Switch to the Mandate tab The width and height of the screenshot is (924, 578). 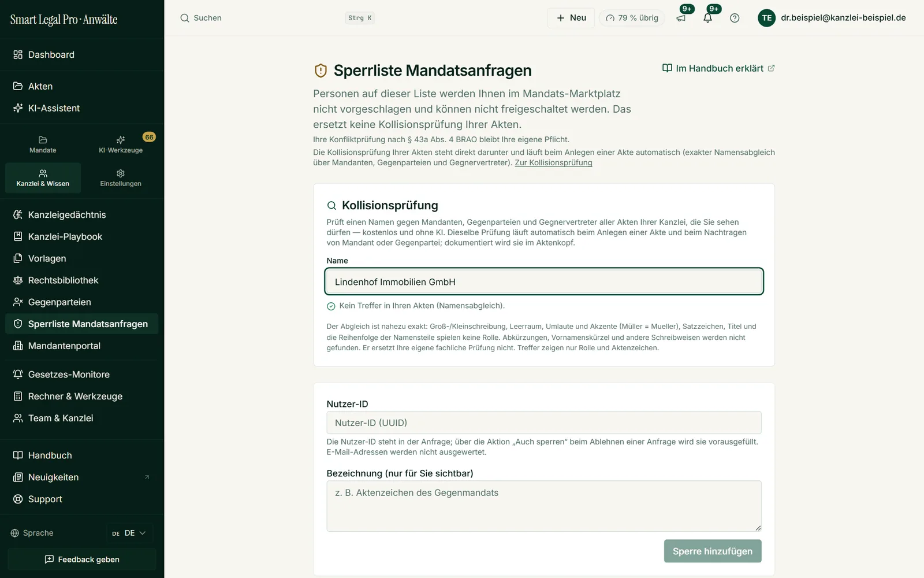coord(43,144)
